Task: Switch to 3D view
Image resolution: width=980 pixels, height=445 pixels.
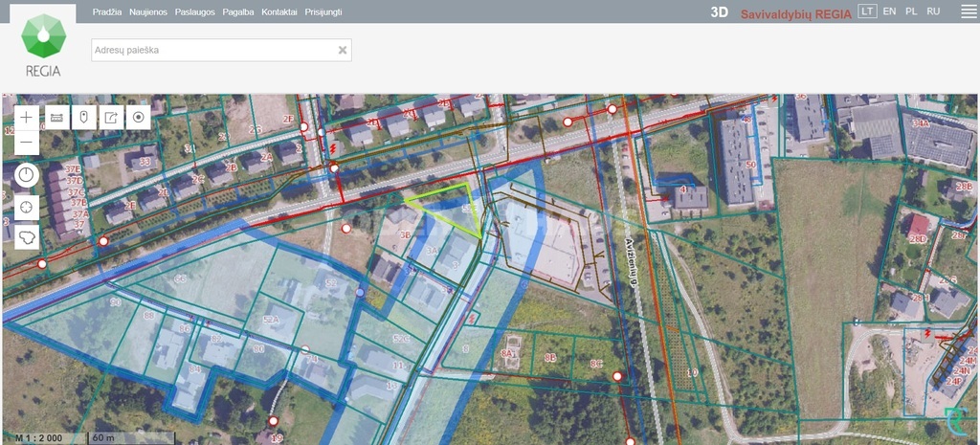Action: 720,12
